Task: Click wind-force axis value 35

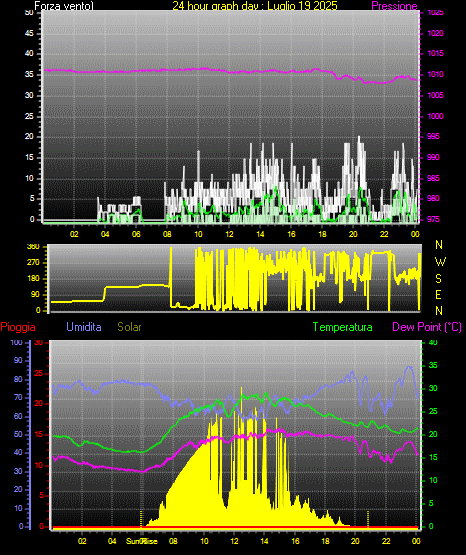Action: coord(29,74)
